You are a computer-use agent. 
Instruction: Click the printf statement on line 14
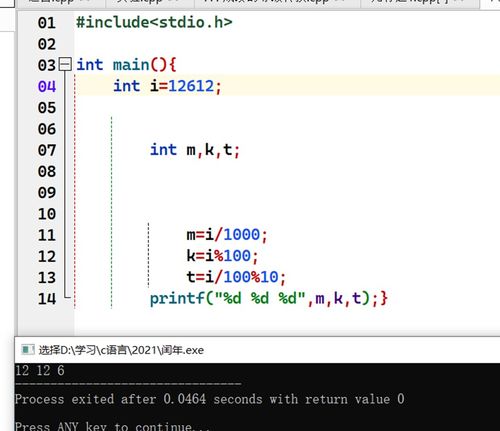click(264, 298)
